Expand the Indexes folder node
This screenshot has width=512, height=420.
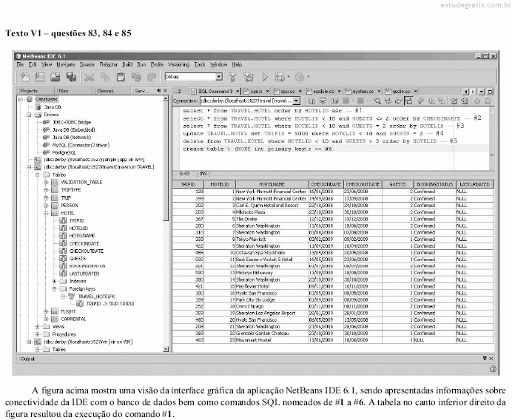55,281
